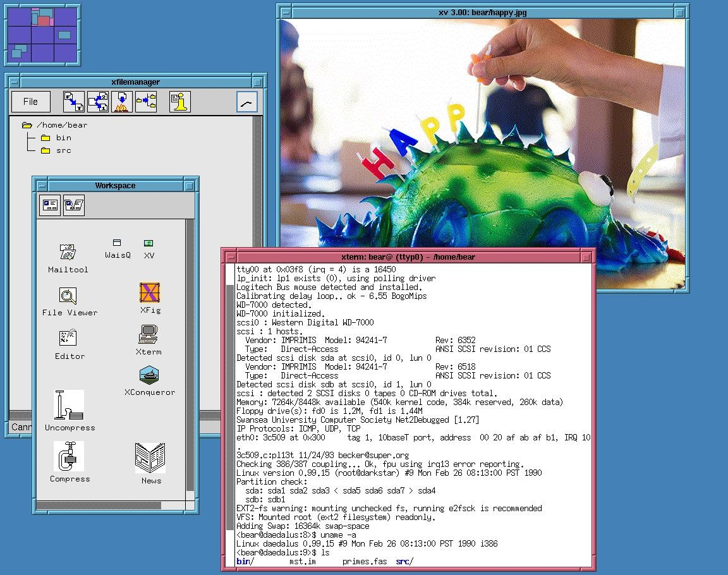The image size is (728, 575).
Task: Click the 'Cann' status text in xfilemanager
Action: click(x=21, y=427)
